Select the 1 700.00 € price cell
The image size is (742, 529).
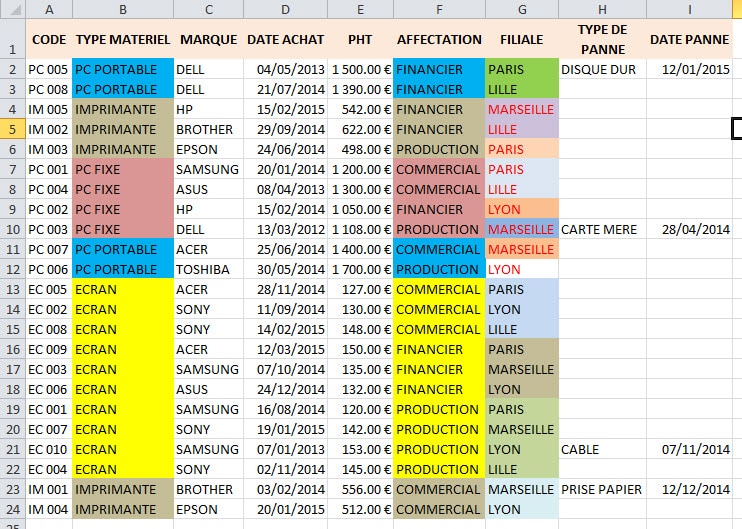[x=361, y=269]
